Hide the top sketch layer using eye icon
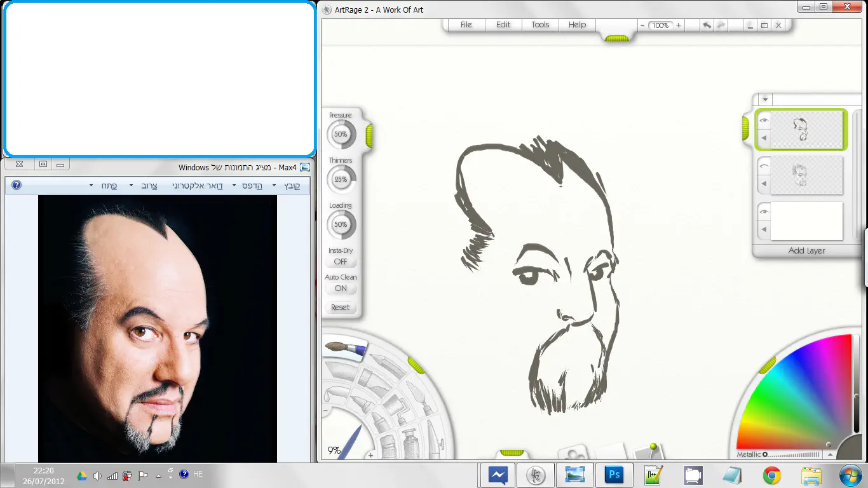Image resolution: width=868 pixels, height=488 pixels. [x=763, y=120]
